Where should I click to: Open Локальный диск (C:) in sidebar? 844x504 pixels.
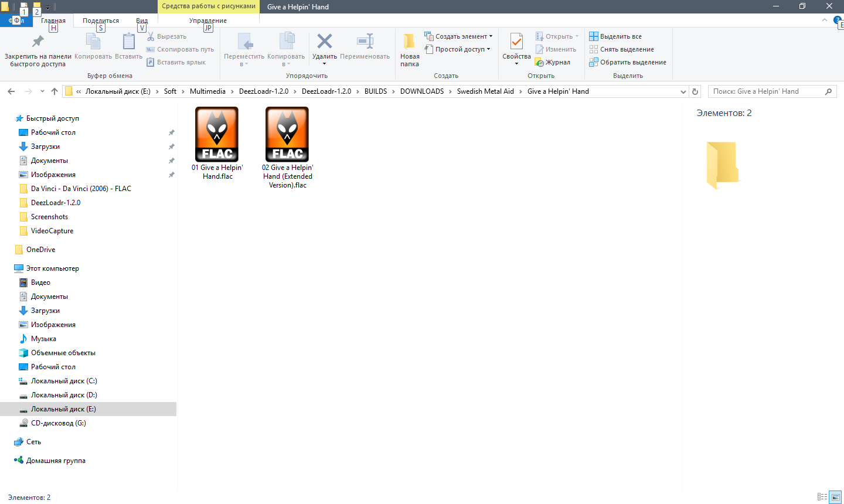tap(64, 381)
